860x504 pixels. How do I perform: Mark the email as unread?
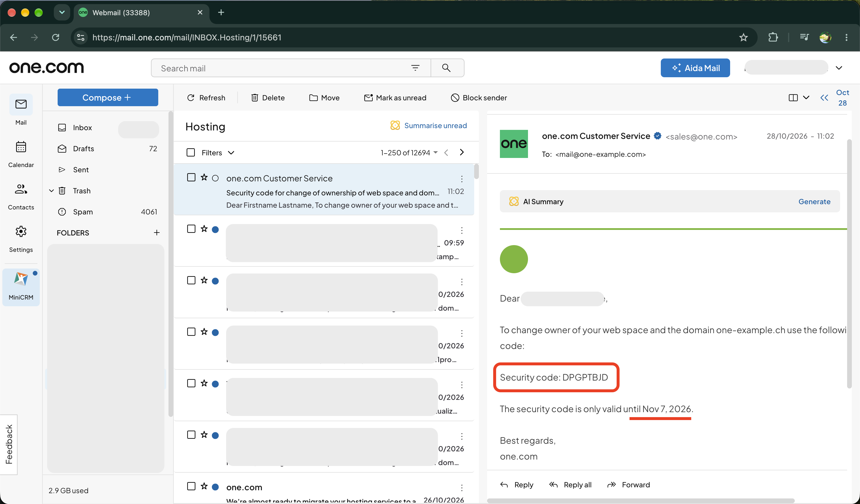click(x=395, y=98)
